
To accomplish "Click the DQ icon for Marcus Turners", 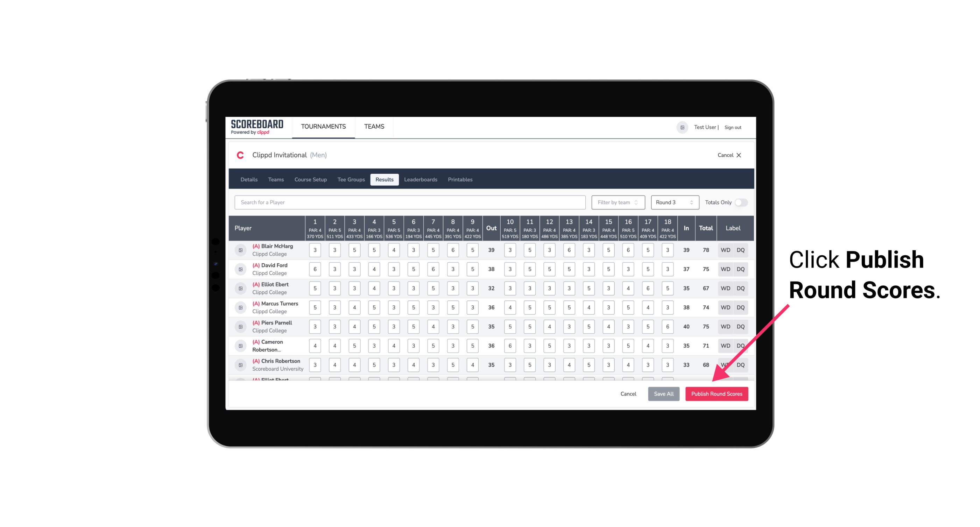I will click(741, 307).
